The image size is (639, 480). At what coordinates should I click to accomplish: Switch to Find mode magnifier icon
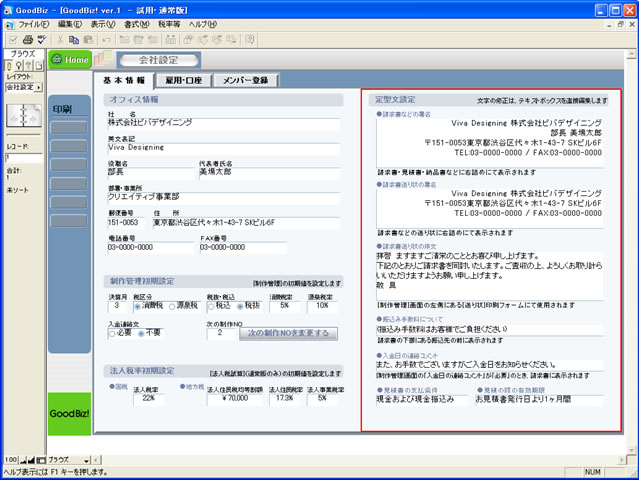(x=18, y=66)
